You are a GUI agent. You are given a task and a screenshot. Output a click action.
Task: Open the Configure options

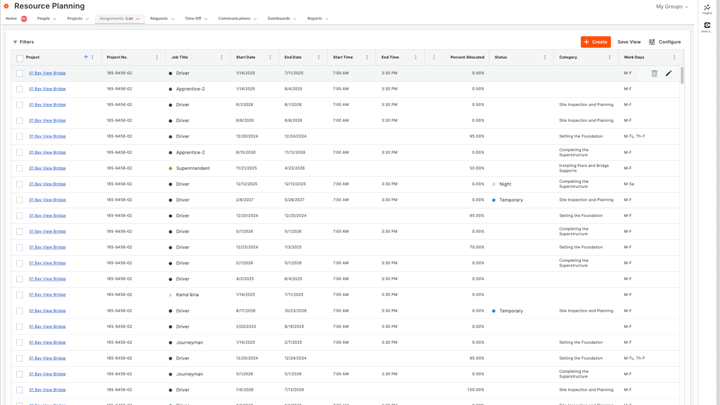coord(665,42)
